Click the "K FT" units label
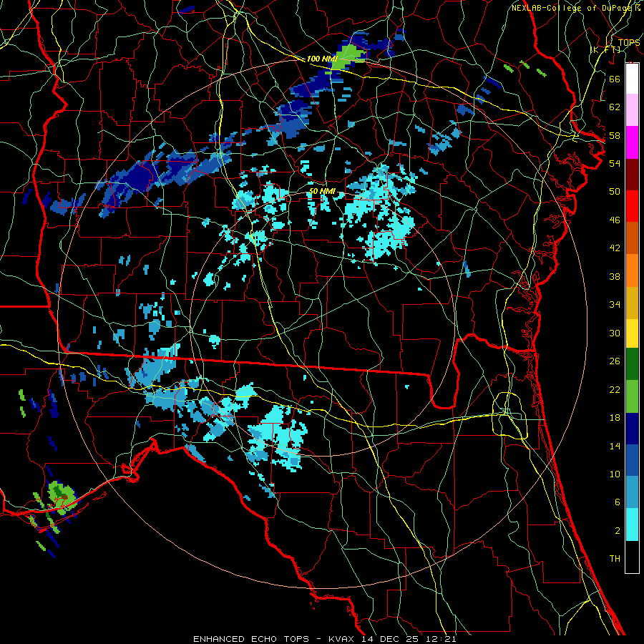Image resolution: width=644 pixels, height=644 pixels. (605, 49)
